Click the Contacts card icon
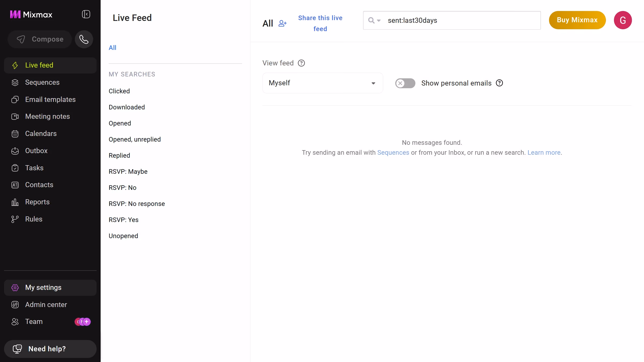The width and height of the screenshot is (644, 362). 15,185
